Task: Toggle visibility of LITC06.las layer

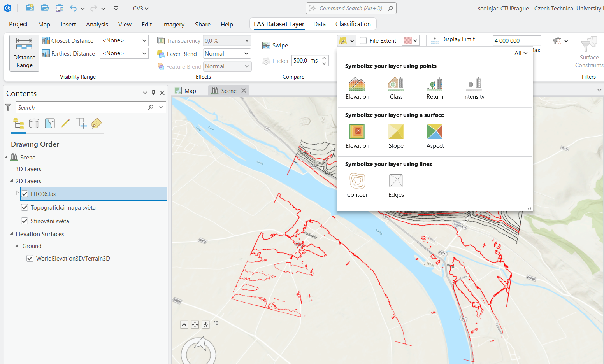Action: [x=25, y=194]
